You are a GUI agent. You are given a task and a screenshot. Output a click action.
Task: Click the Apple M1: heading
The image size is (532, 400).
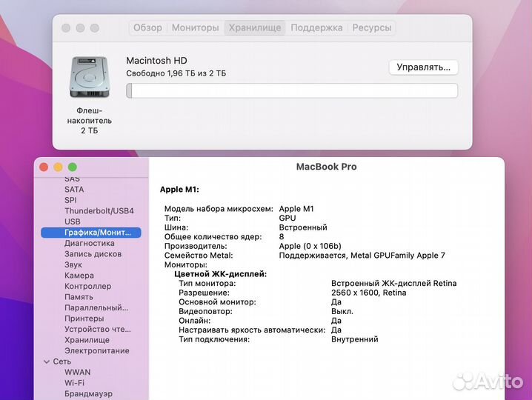click(179, 190)
